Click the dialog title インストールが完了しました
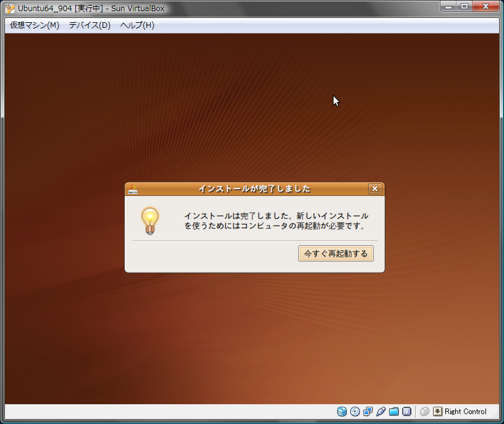The image size is (504, 424). (x=254, y=189)
